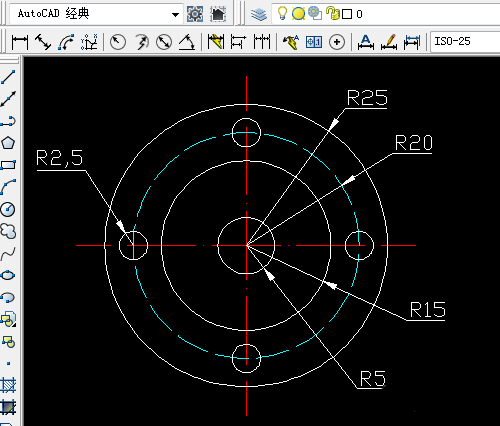The image size is (500, 426).
Task: Toggle the layer lock padlock
Action: tap(332, 14)
